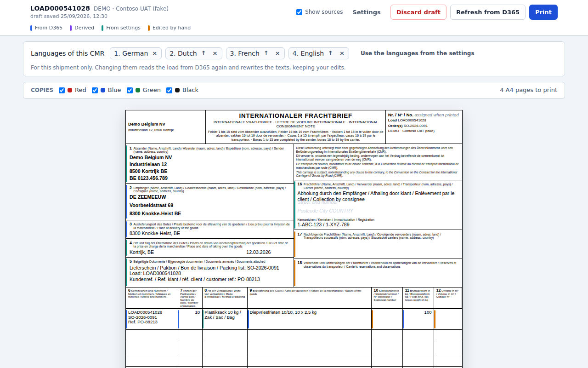Move Dutch up with its arrow icon
Screen dimensions: 588x368
point(204,53)
